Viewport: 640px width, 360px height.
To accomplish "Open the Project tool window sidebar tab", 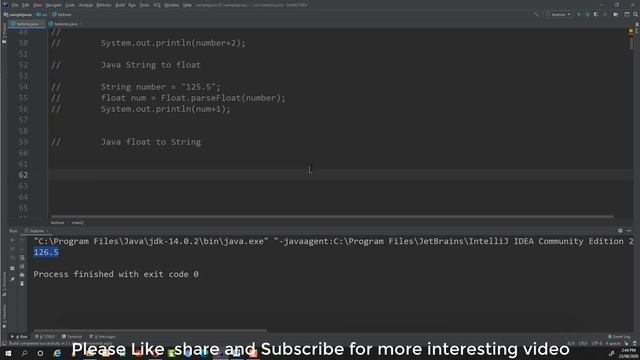I will pos(4,33).
